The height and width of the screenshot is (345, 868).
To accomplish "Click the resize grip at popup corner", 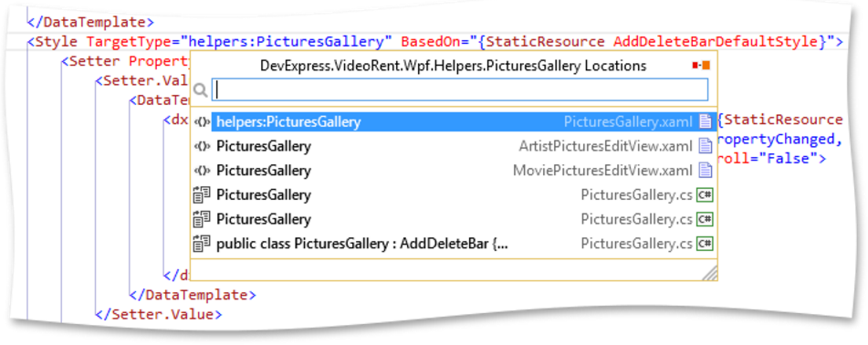I will click(710, 273).
